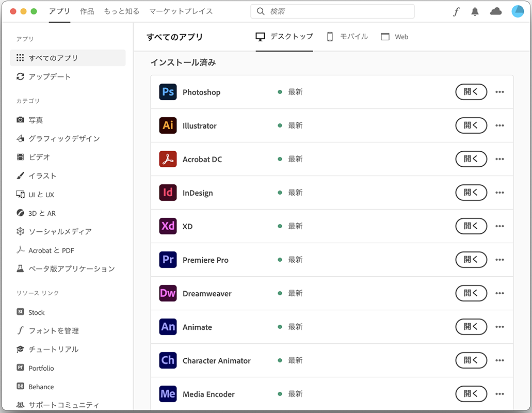Viewport: 532px width, 413px height.
Task: Check cloud sync status icon
Action: tap(496, 11)
